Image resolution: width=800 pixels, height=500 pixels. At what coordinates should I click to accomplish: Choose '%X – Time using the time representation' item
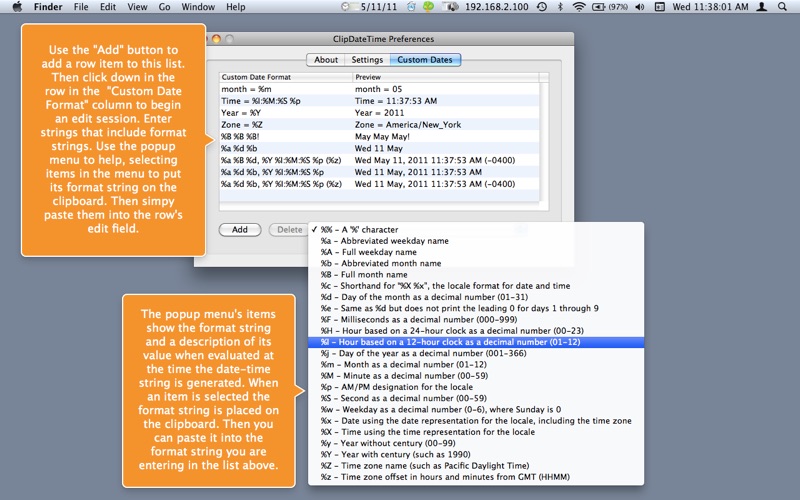tap(476, 432)
